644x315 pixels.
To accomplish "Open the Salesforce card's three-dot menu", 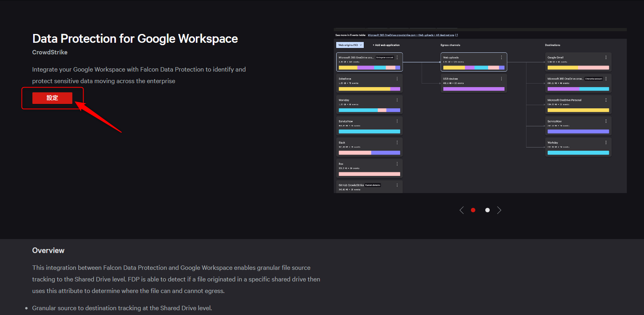I will (397, 79).
